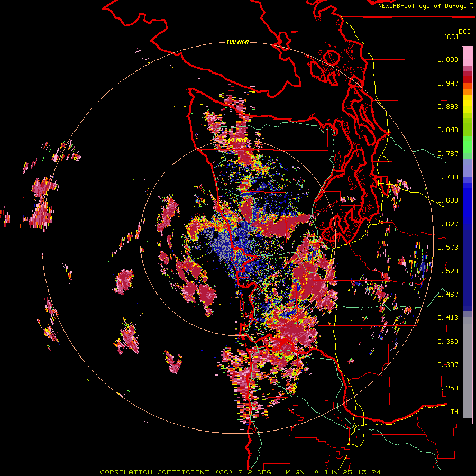Click the KLGX radar site identifier
Screen dimensions: 476x476
[295, 472]
